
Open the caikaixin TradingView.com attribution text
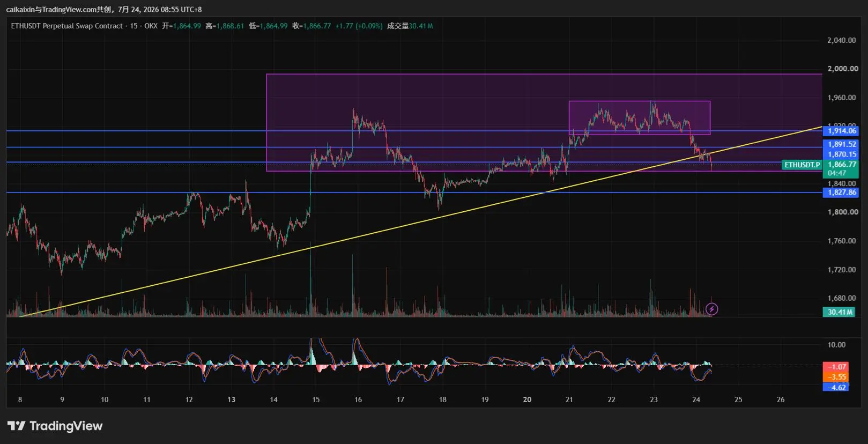pos(104,9)
